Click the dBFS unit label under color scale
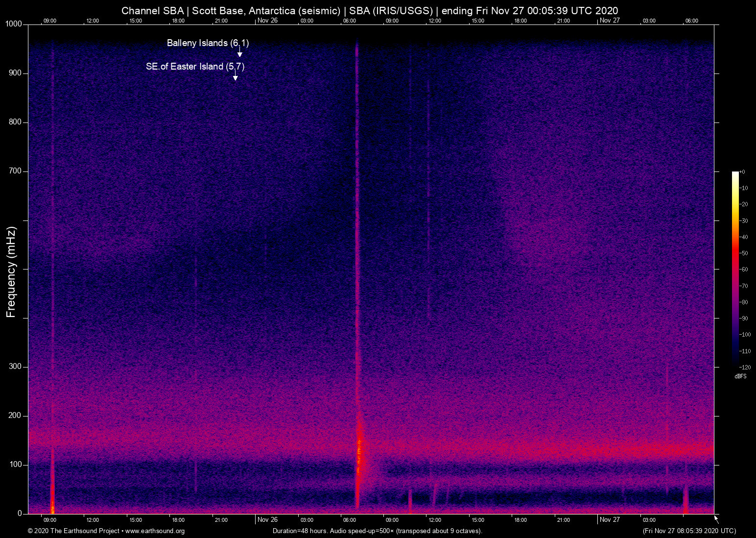Screen dimensions: 756x538 [x=740, y=376]
